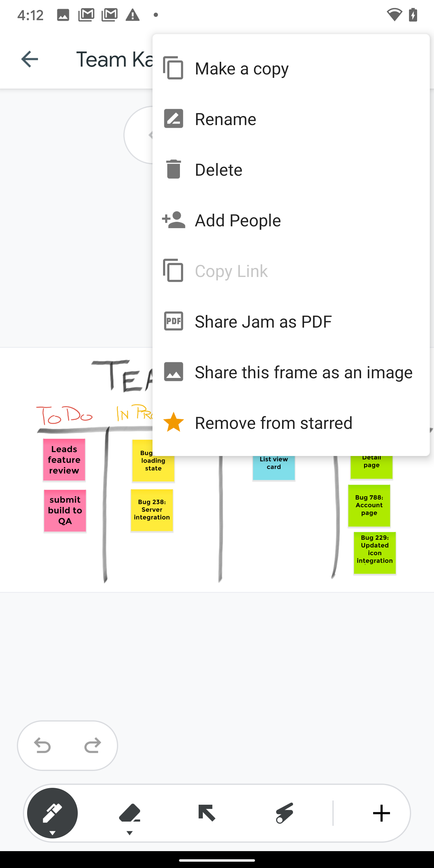Viewport: 434px width, 868px height.
Task: Select Rename in the menu
Action: [x=225, y=119]
